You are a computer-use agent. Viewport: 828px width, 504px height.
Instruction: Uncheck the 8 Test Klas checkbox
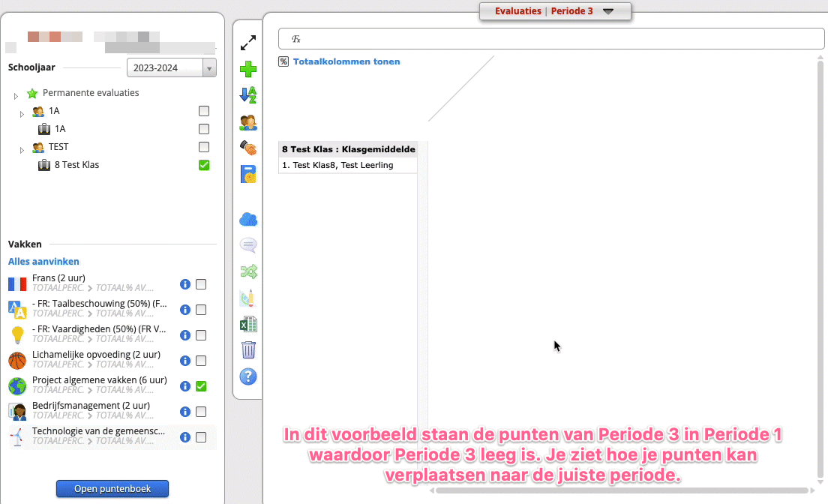click(x=204, y=165)
